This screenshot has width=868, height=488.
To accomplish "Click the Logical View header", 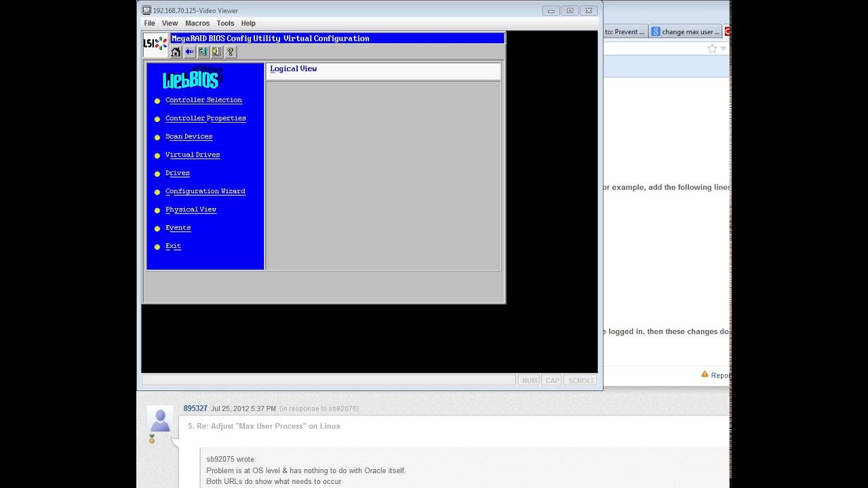I will [294, 68].
